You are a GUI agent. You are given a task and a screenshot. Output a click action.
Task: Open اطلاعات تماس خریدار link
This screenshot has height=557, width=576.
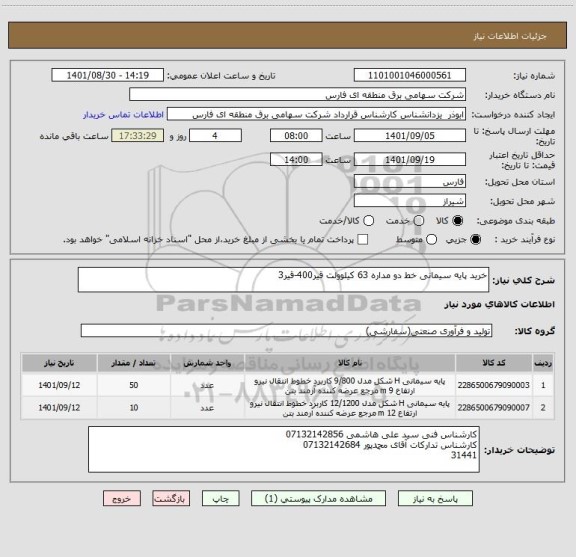(123, 115)
